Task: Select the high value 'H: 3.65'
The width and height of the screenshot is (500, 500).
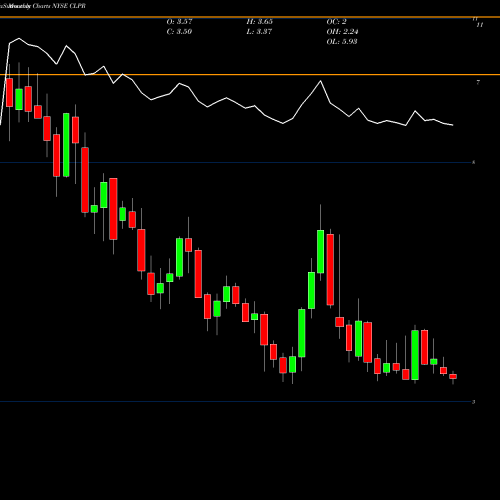Action: (260, 22)
